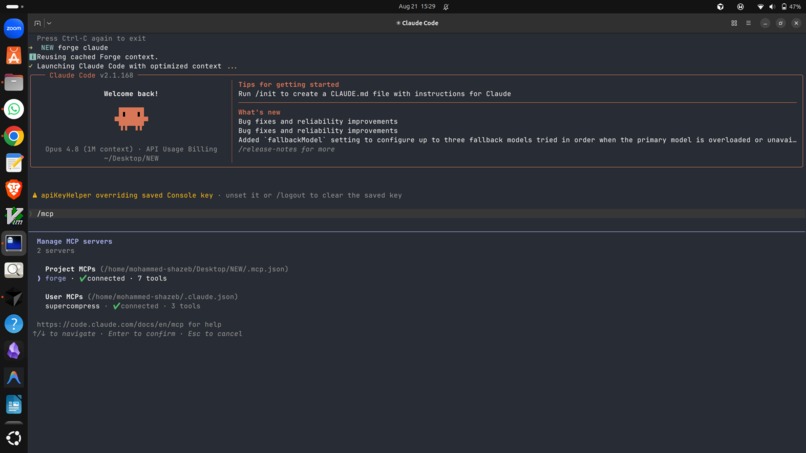Click the volume speaker icon
806x453 pixels.
pyautogui.click(x=772, y=7)
